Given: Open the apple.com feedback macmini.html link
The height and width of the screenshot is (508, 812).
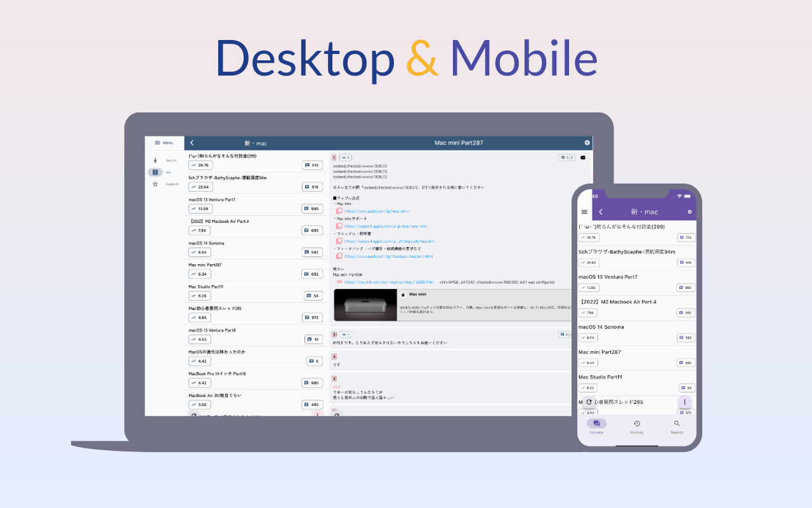Looking at the screenshot, I should pyautogui.click(x=388, y=257).
